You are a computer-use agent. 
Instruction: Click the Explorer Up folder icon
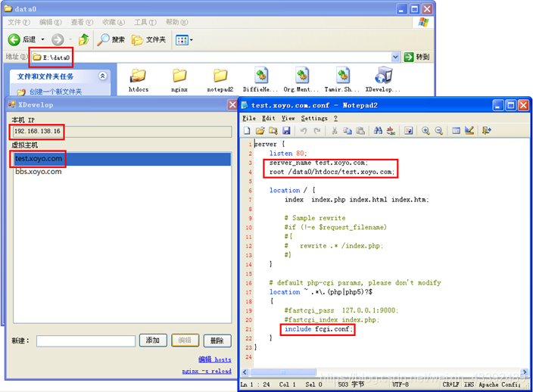click(x=83, y=40)
